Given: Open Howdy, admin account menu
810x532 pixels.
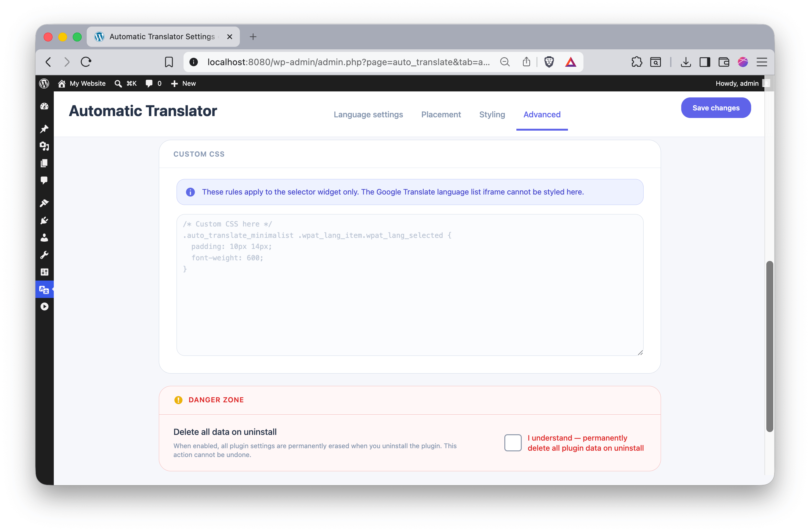Looking at the screenshot, I should (742, 83).
